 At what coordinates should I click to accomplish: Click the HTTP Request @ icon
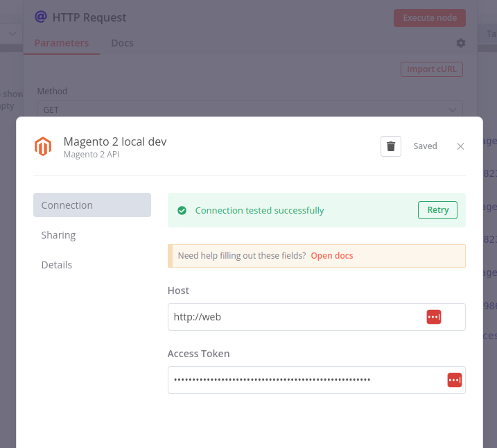(x=41, y=17)
